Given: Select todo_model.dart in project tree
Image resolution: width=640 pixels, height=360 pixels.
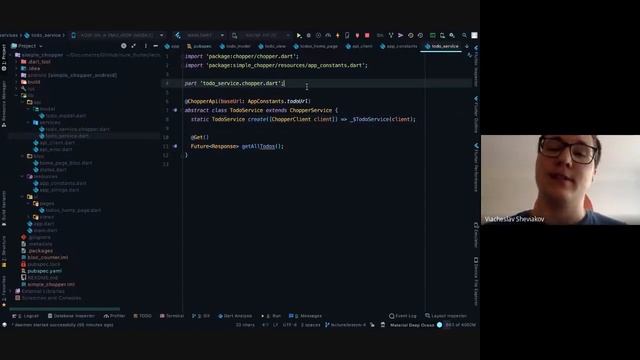Looking at the screenshot, I should 62,116.
